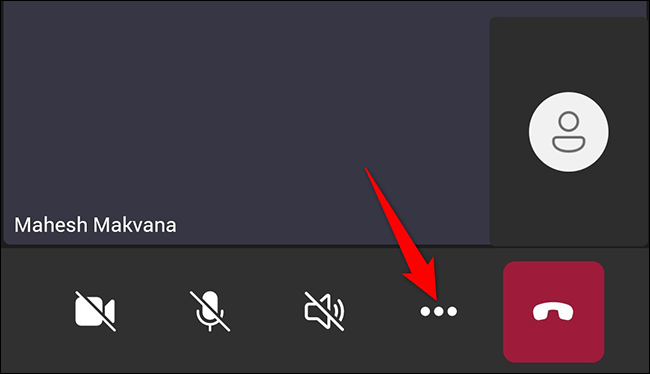This screenshot has width=650, height=374.
Task: Click the person silhouette icon in the avatar
Action: pos(569,132)
